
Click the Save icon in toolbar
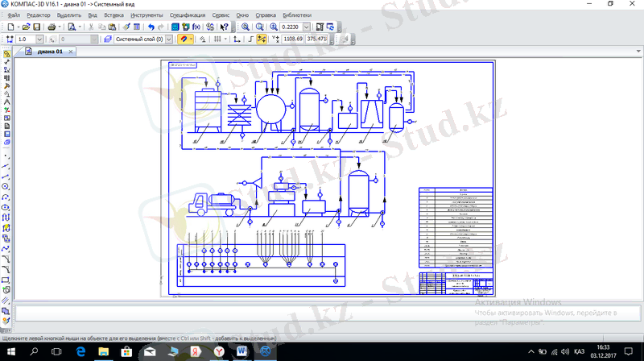[x=37, y=27]
